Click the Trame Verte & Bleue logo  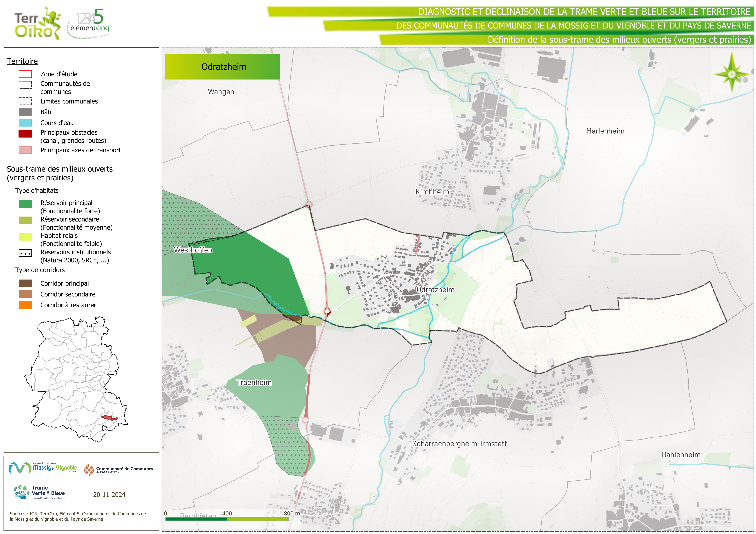click(x=40, y=492)
